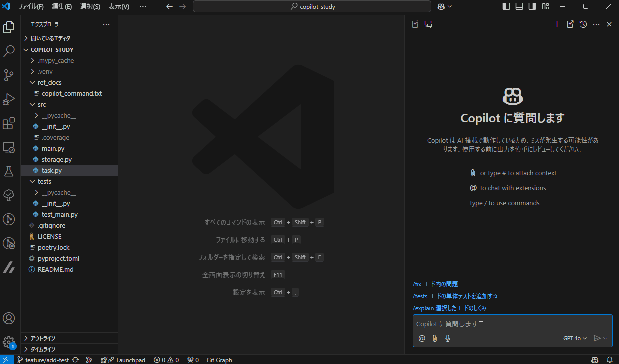
Task: Click the errors and warnings status indicator
Action: [x=166, y=360]
